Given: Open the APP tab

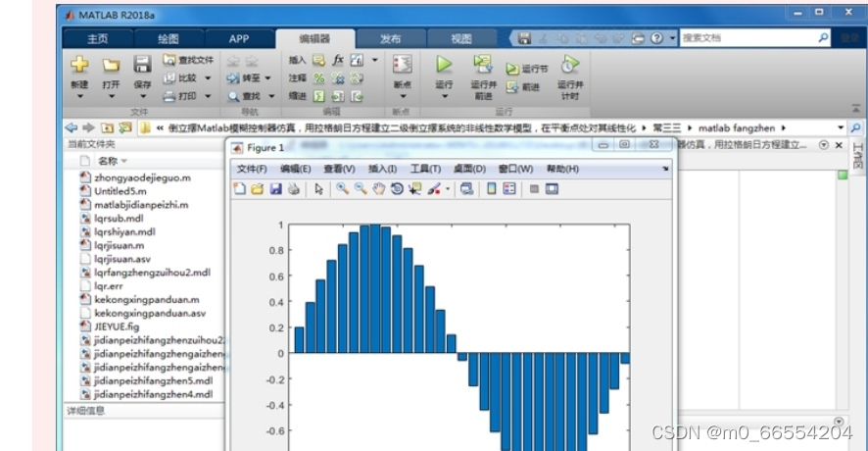Looking at the screenshot, I should tap(239, 39).
